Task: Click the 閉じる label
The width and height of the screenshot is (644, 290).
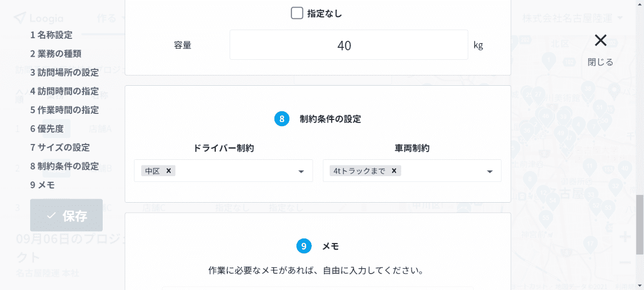Action: (601, 62)
